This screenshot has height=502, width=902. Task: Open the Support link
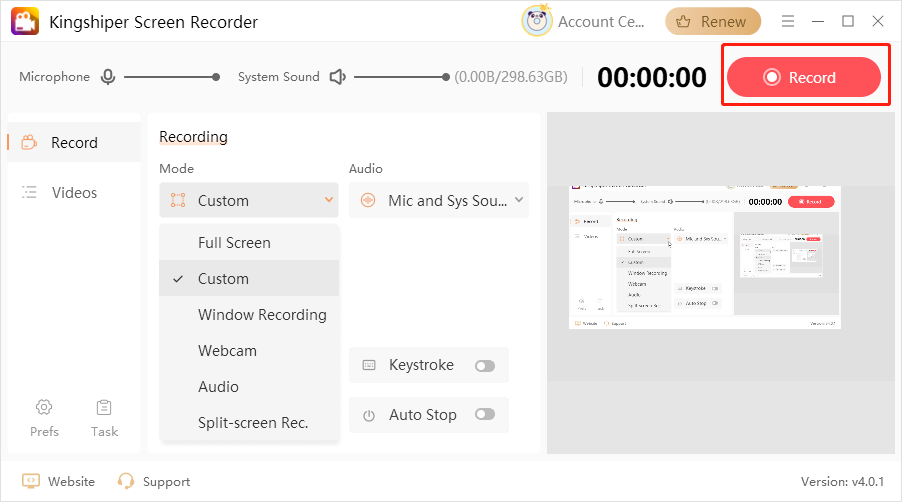point(166,482)
